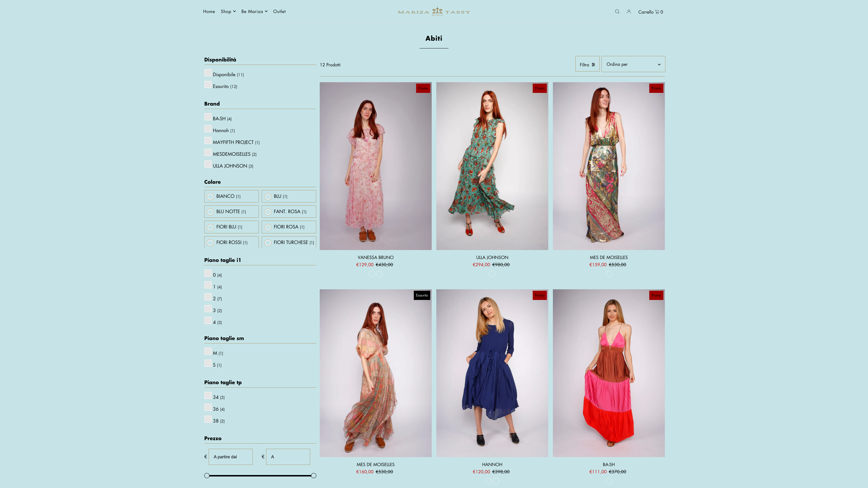Screen dimensions: 868x488
Task: Click the maximum price slider handle
Action: (314, 476)
